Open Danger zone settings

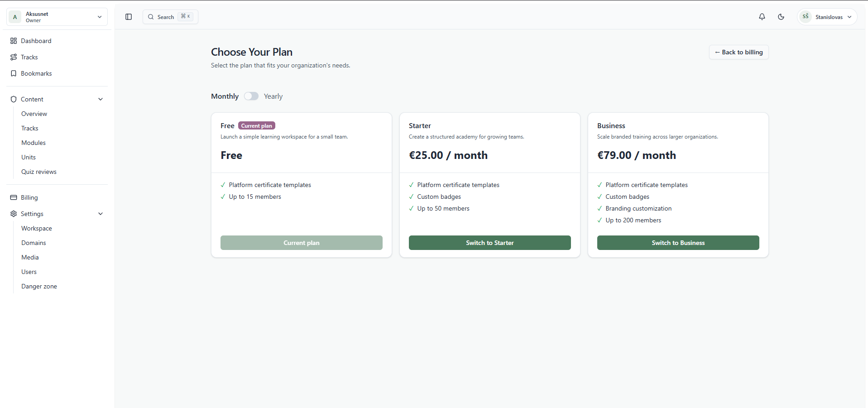39,286
